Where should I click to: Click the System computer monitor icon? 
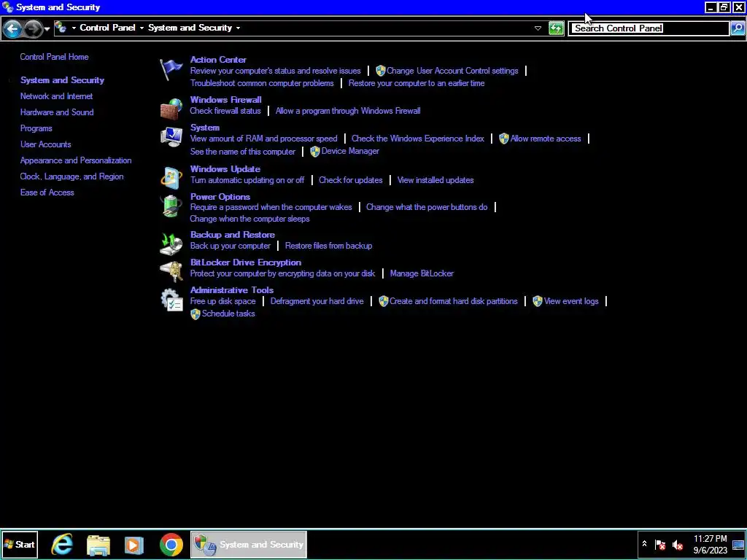171,137
